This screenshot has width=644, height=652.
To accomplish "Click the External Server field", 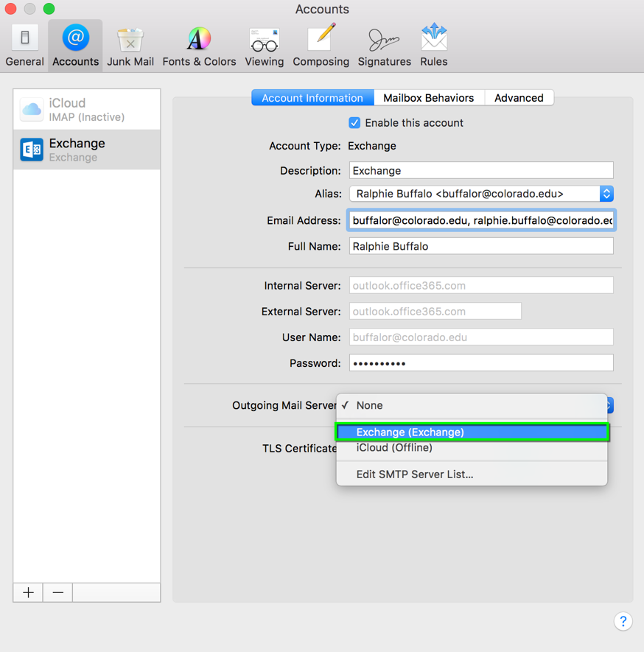I will pyautogui.click(x=435, y=312).
